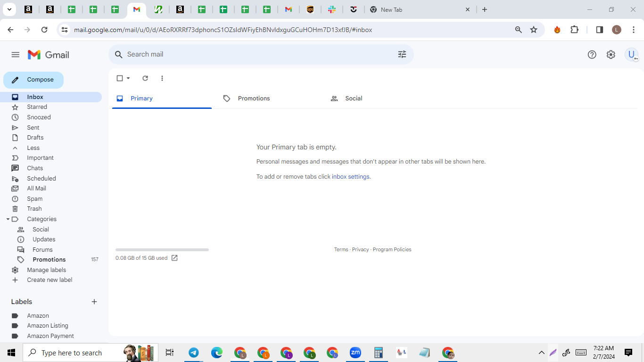The height and width of the screenshot is (362, 644).
Task: Expand the select dropdown arrow
Action: point(128,78)
